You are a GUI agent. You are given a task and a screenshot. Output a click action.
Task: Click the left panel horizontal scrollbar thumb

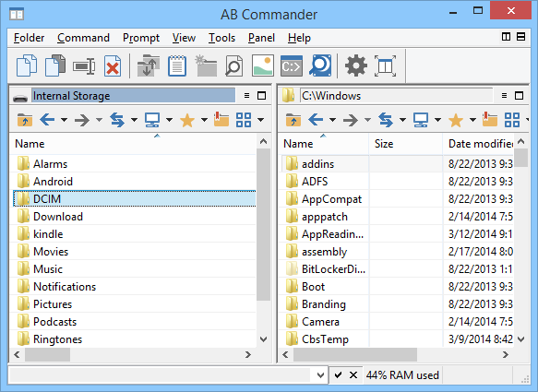click(48, 354)
